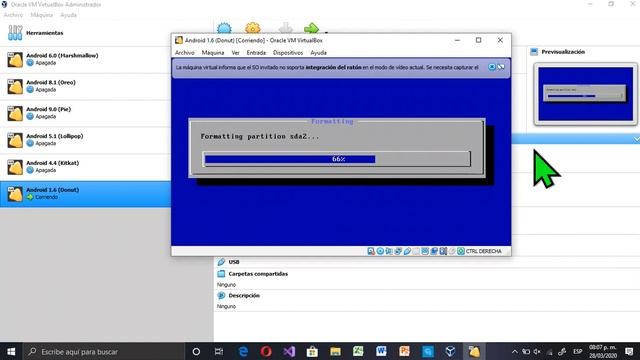The width and height of the screenshot is (640, 360).
Task: Expand hidden system tray icons chevron
Action: tap(515, 351)
